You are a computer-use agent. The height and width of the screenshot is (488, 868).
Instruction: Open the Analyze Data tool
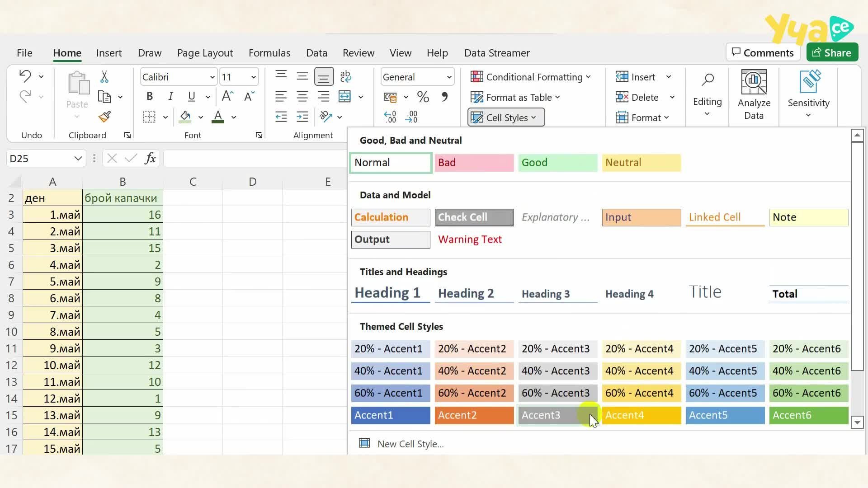click(x=754, y=95)
